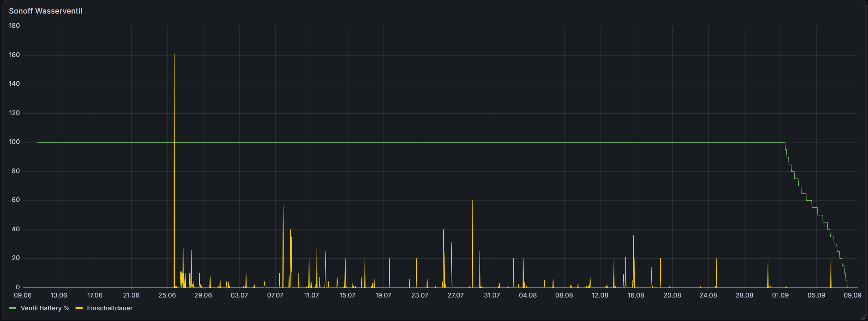868x321 pixels.
Task: Click the 09.06 date label on x-axis
Action: pyautogui.click(x=23, y=295)
